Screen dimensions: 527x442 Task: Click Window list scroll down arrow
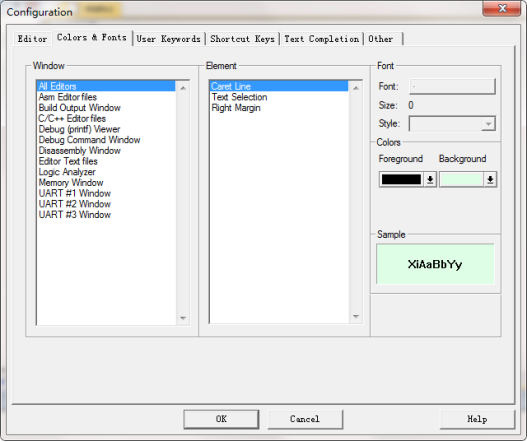tap(183, 318)
